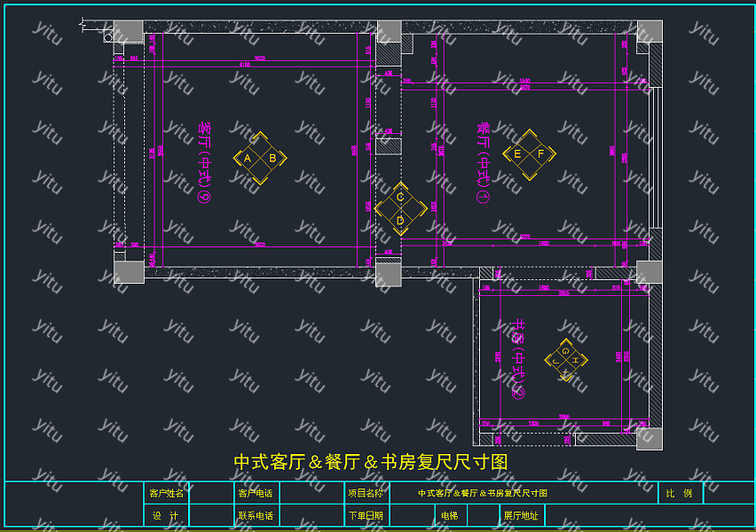Click the 下单日期 order date cell
Viewport: 756px width, 532px height.
[366, 515]
